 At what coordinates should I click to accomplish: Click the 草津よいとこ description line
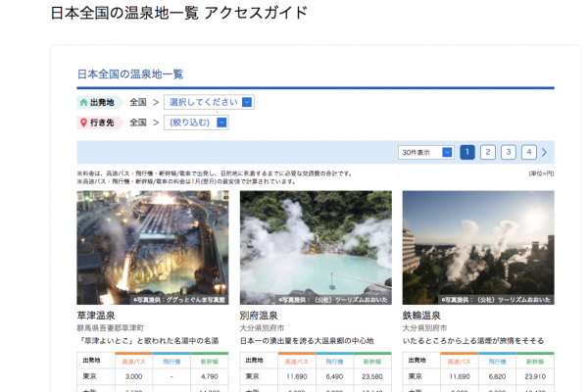148,341
